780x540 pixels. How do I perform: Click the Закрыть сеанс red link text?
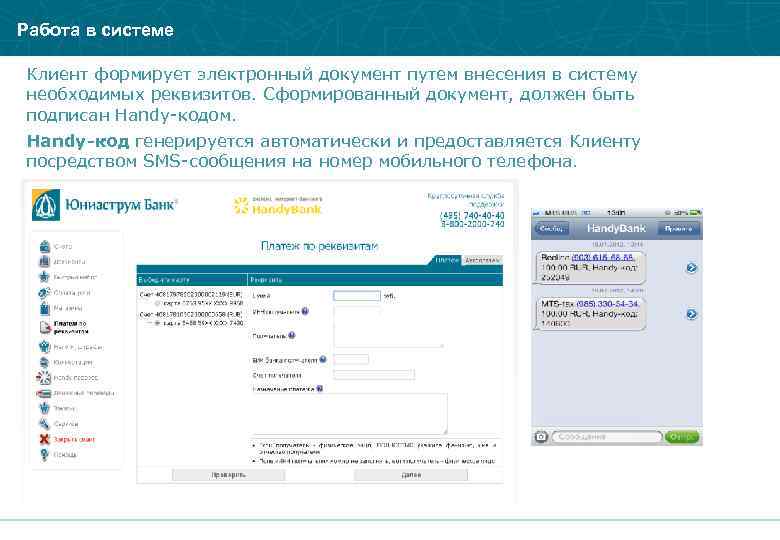coord(74,440)
